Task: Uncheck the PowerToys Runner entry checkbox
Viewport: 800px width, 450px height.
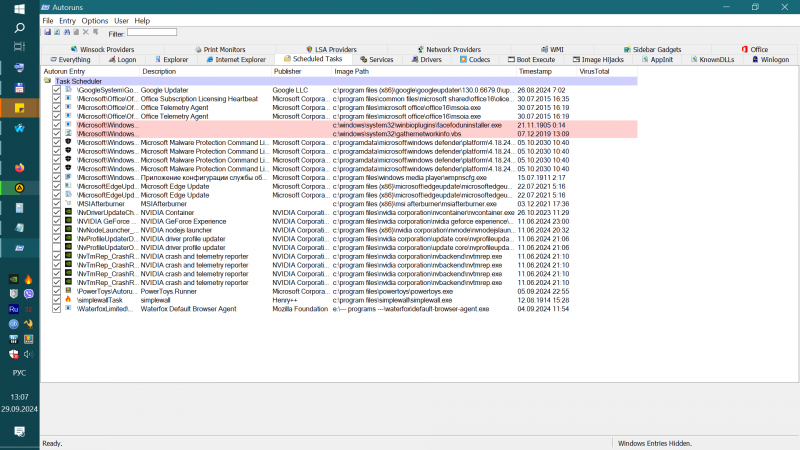Action: point(57,291)
